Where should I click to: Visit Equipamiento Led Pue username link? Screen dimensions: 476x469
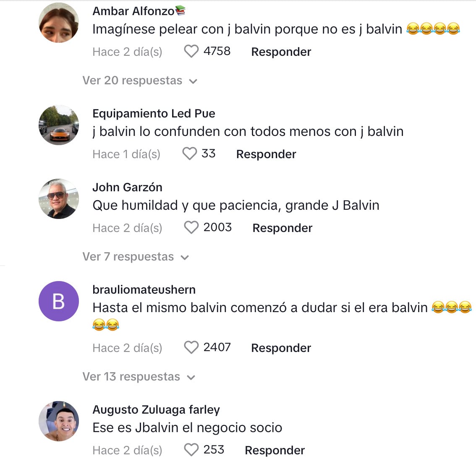(154, 113)
